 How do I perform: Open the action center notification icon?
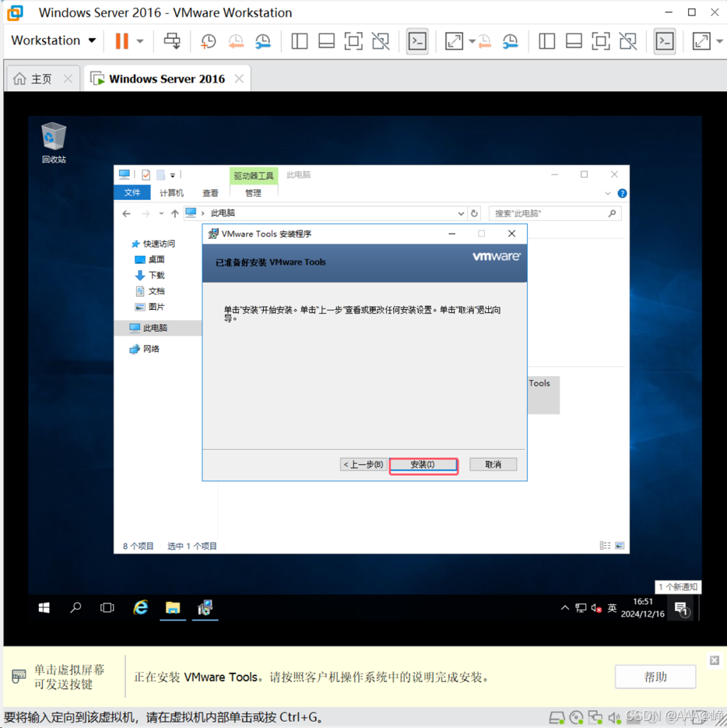(x=682, y=608)
